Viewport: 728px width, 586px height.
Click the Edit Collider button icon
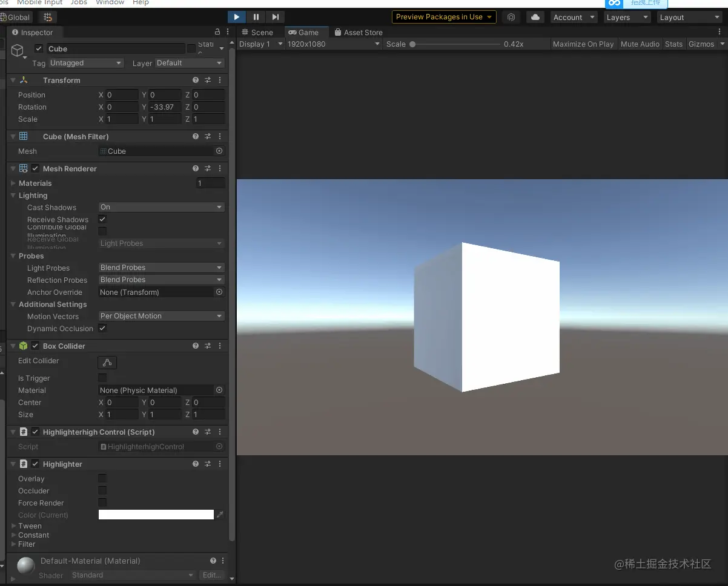tap(107, 363)
